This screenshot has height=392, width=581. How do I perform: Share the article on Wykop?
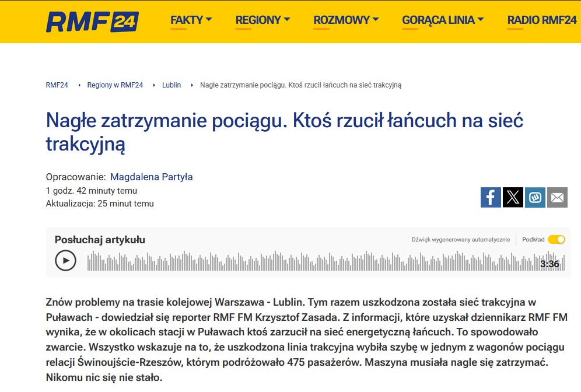click(x=535, y=197)
